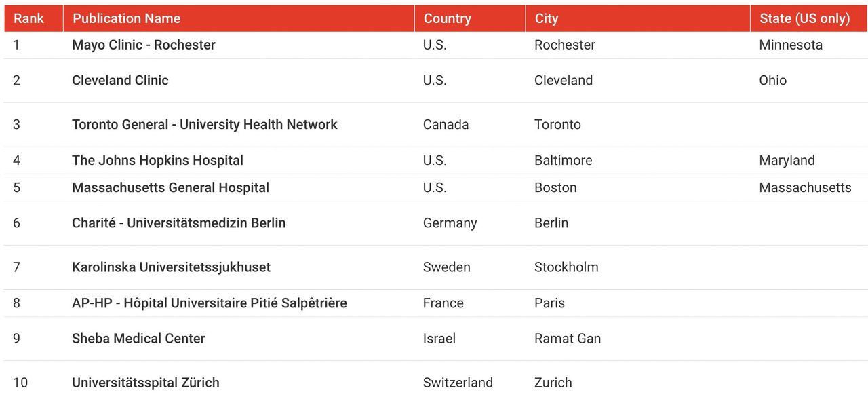The image size is (868, 403).
Task: Select Massachusetts General Hospital row name
Action: 170,187
